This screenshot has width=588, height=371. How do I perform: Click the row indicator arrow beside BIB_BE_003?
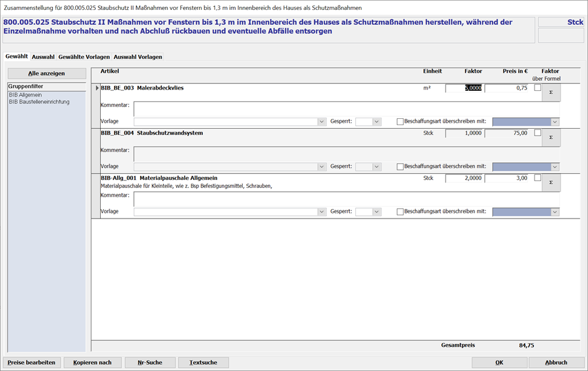(x=96, y=88)
